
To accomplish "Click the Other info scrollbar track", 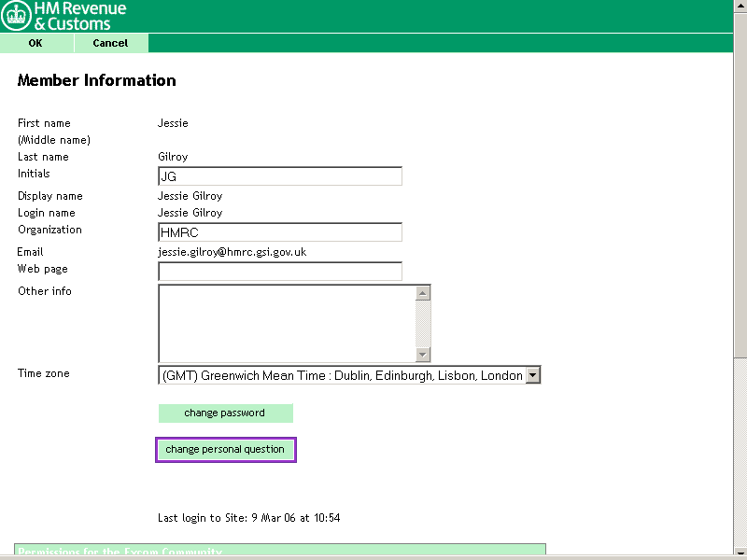I will (x=423, y=323).
